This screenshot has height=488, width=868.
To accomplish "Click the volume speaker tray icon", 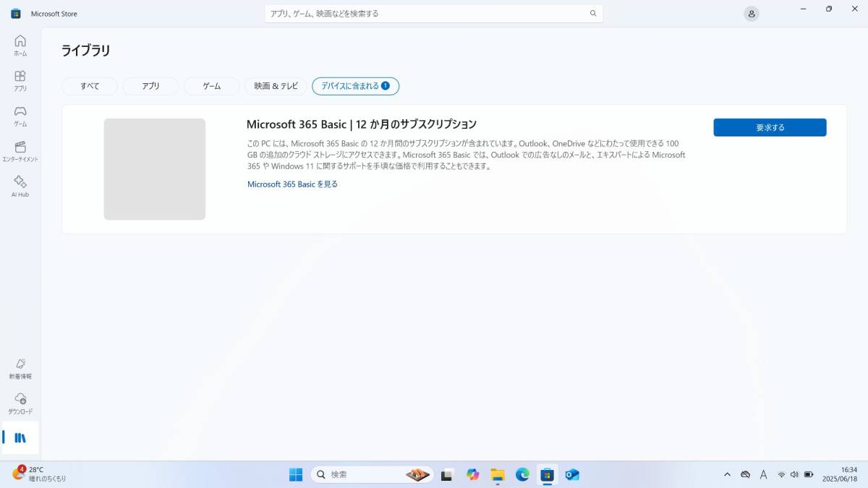I will pyautogui.click(x=794, y=474).
